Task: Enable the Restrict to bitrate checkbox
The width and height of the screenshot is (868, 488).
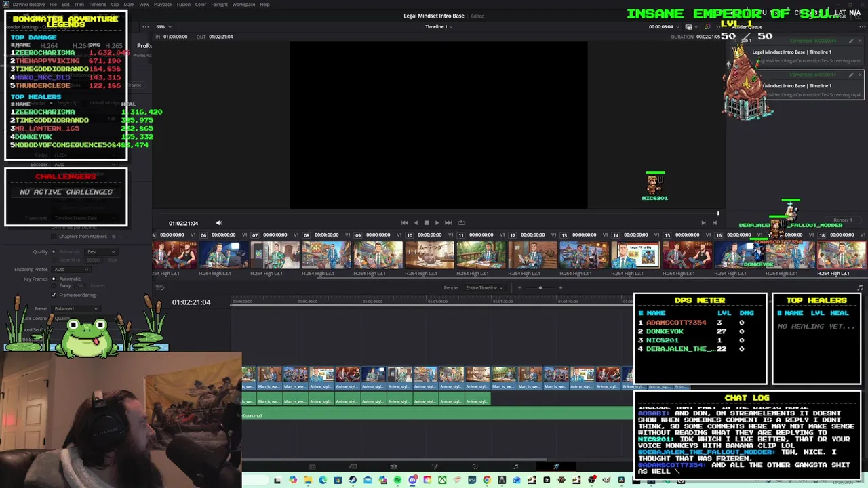Action: (x=54, y=260)
